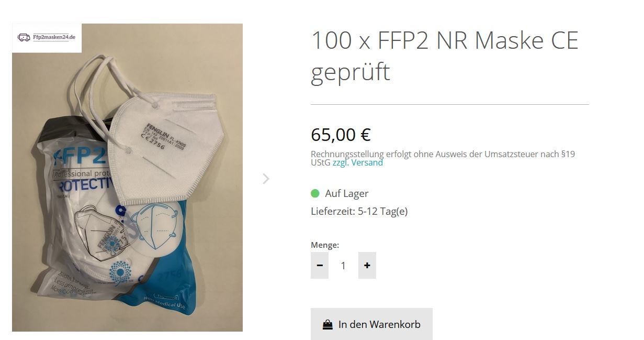Click the 65,00 € price
This screenshot has height=340, width=644.
pos(341,135)
